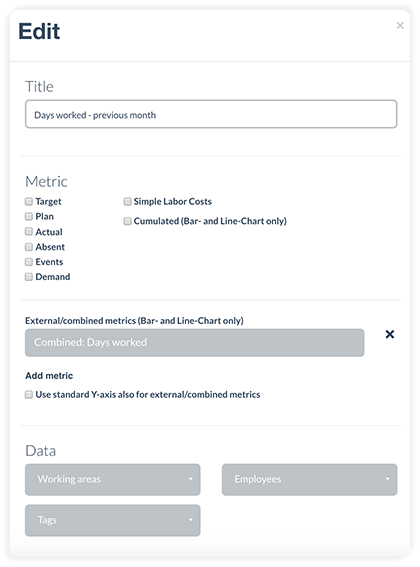Open the Tags dropdown
The width and height of the screenshot is (420, 567).
point(113,520)
